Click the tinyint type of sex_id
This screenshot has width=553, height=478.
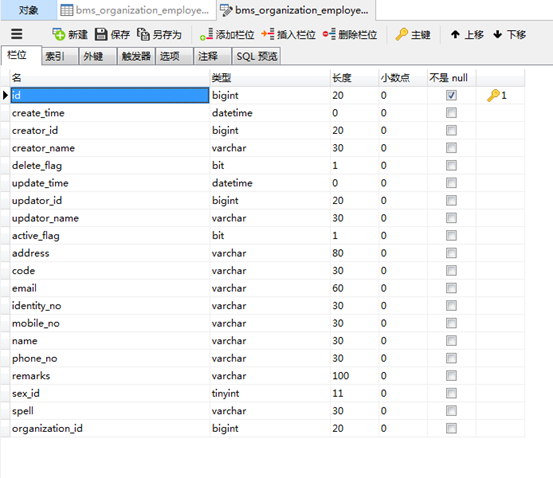click(x=270, y=393)
